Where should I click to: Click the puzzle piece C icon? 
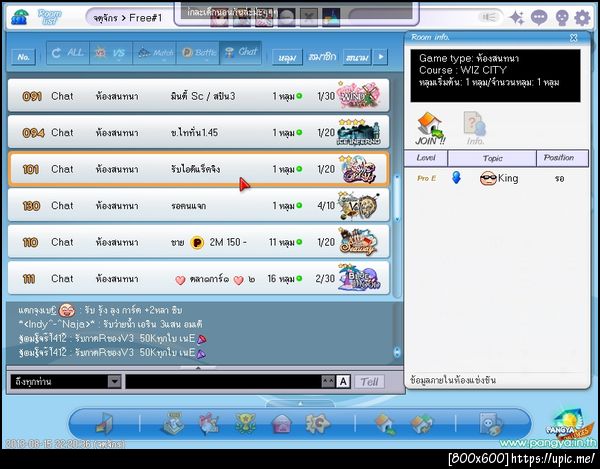(317, 423)
